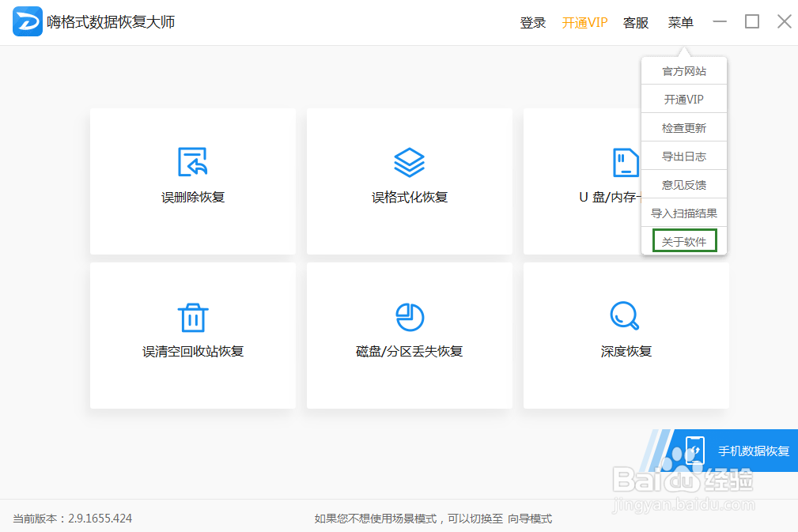Select 检查更新 in the menu list
Screen dimensions: 798x532
click(x=683, y=126)
